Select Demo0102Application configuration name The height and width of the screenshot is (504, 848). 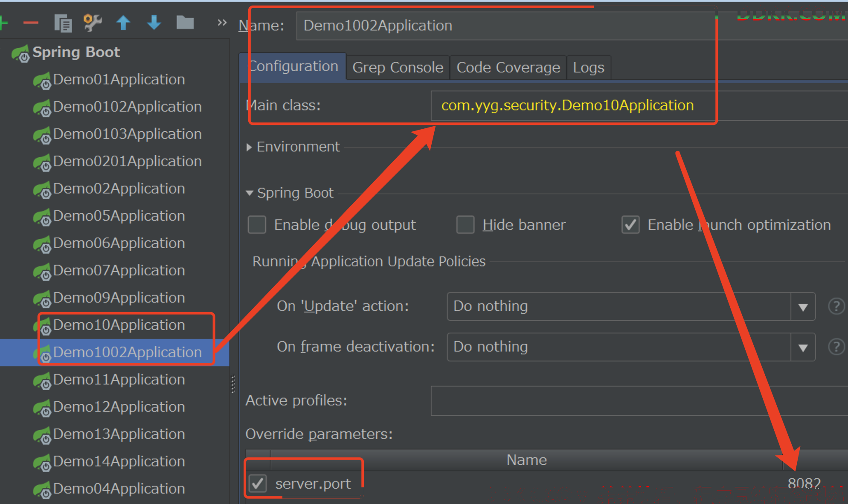(128, 107)
